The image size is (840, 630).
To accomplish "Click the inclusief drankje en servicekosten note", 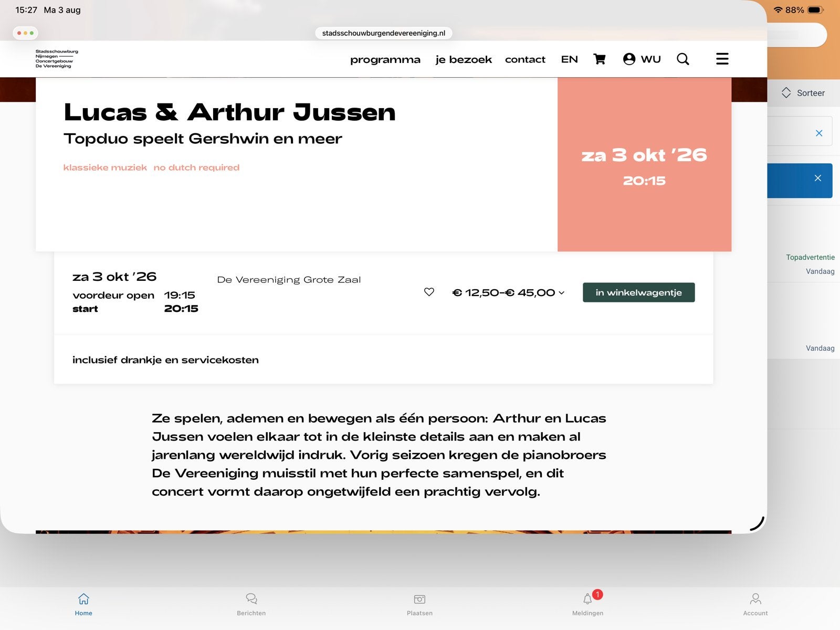I will pos(165,360).
